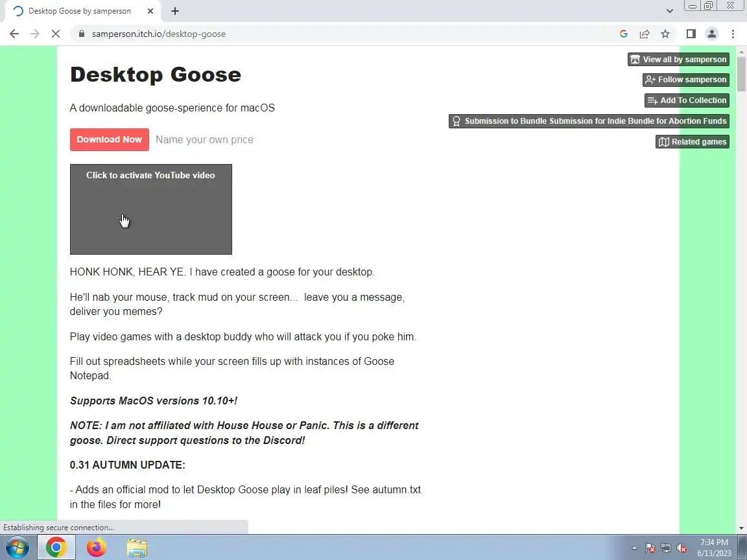Select the Desktop Goose by samperson tab
The image size is (747, 560).
click(83, 11)
